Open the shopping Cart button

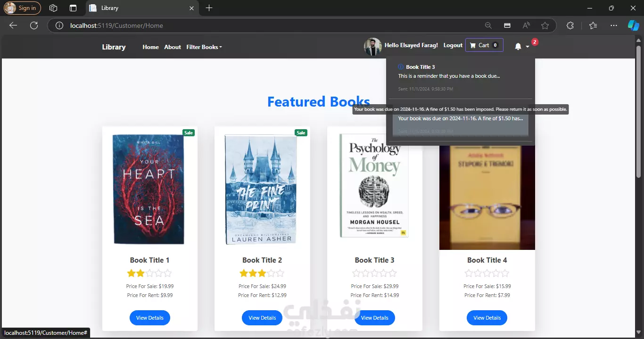[x=484, y=45]
